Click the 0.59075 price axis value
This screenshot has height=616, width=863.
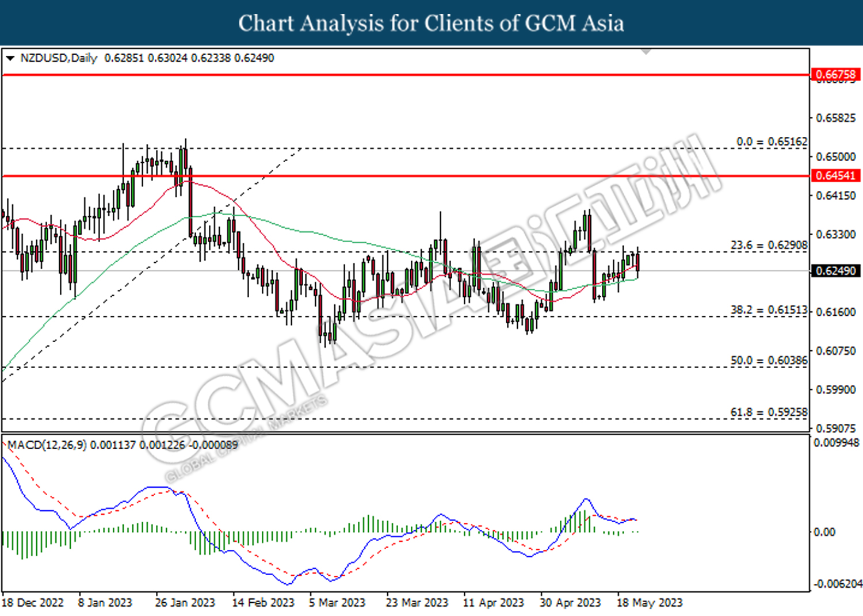836,428
